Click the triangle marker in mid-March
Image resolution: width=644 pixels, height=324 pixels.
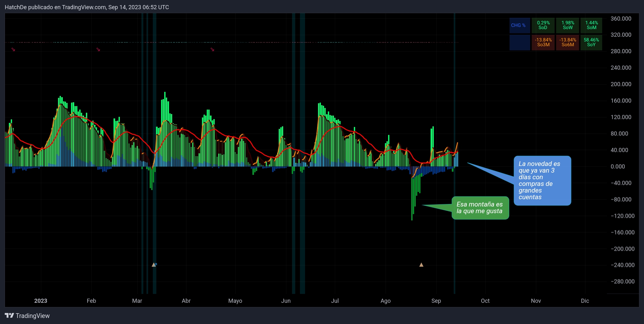click(x=154, y=265)
